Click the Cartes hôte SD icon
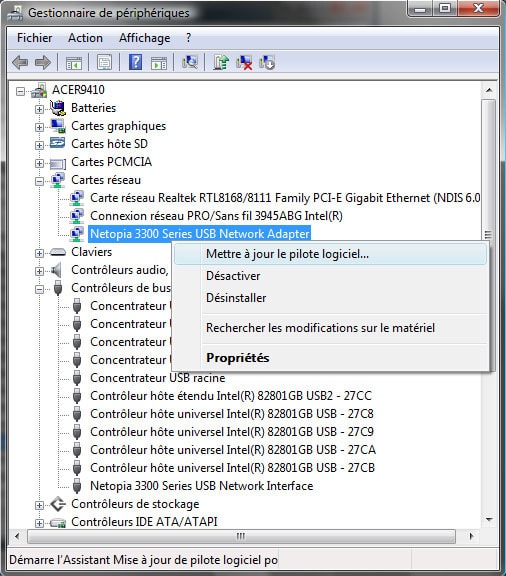 pyautogui.click(x=58, y=143)
